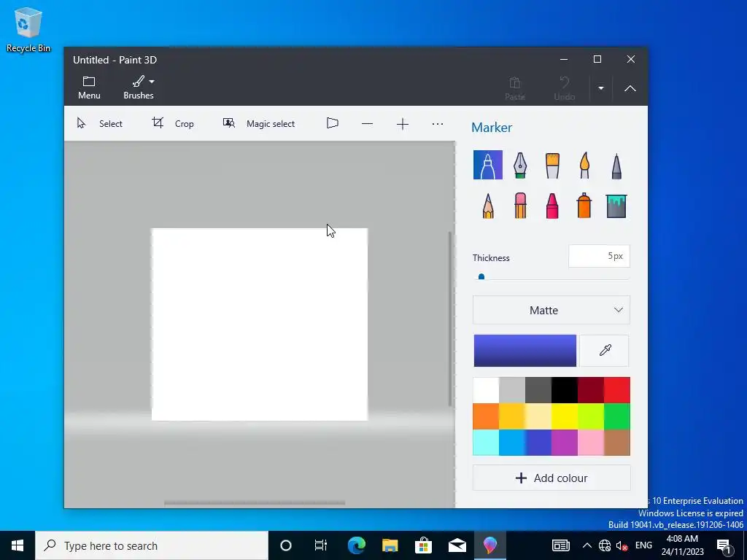This screenshot has width=747, height=560.
Task: Open Microsoft Store from the taskbar
Action: (x=423, y=545)
